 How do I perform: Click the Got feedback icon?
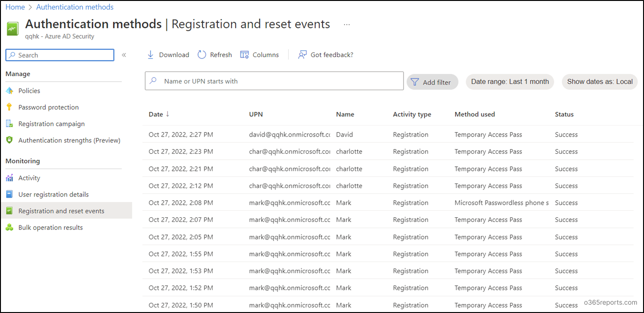(x=302, y=54)
